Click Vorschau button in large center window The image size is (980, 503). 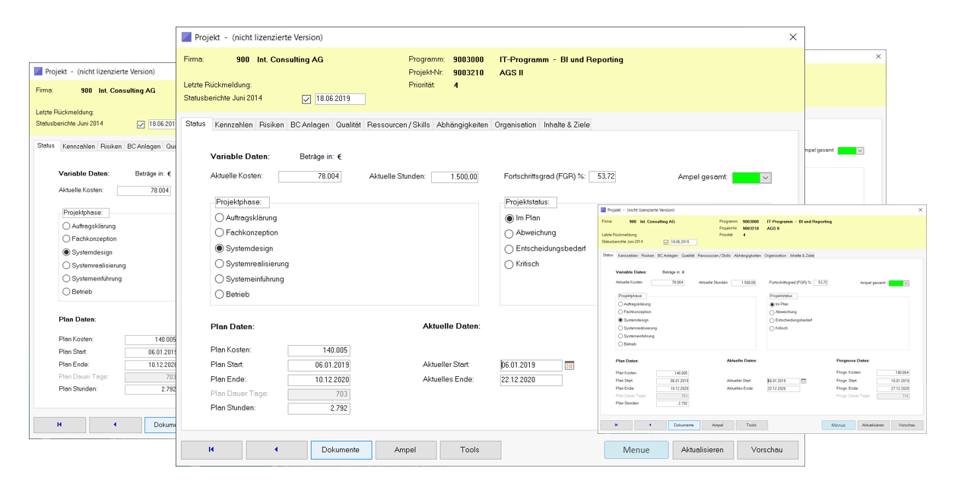[767, 450]
